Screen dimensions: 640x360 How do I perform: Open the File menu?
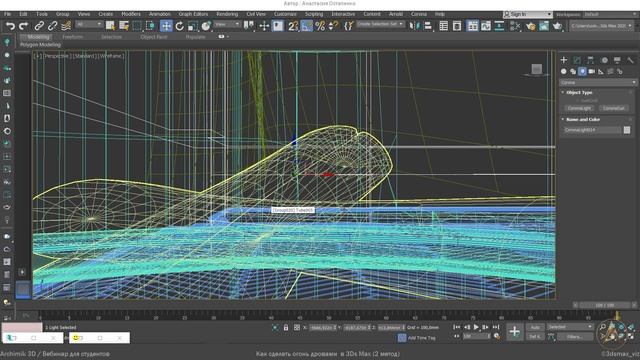[x=8, y=14]
